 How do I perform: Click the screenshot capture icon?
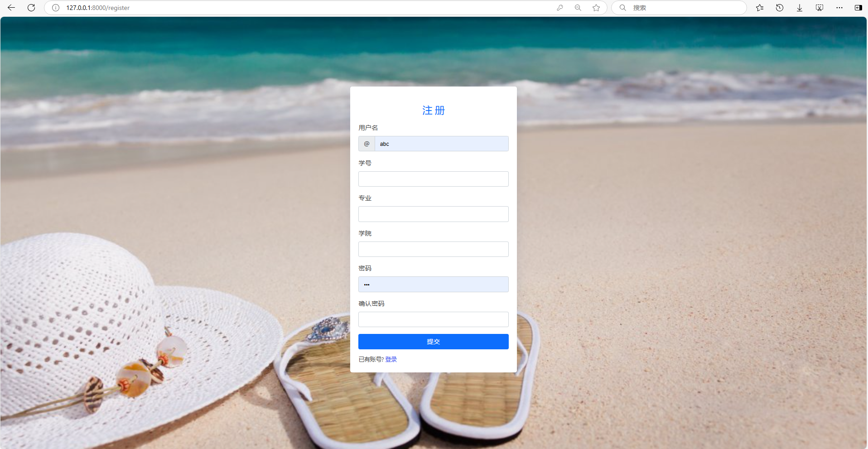coord(820,8)
